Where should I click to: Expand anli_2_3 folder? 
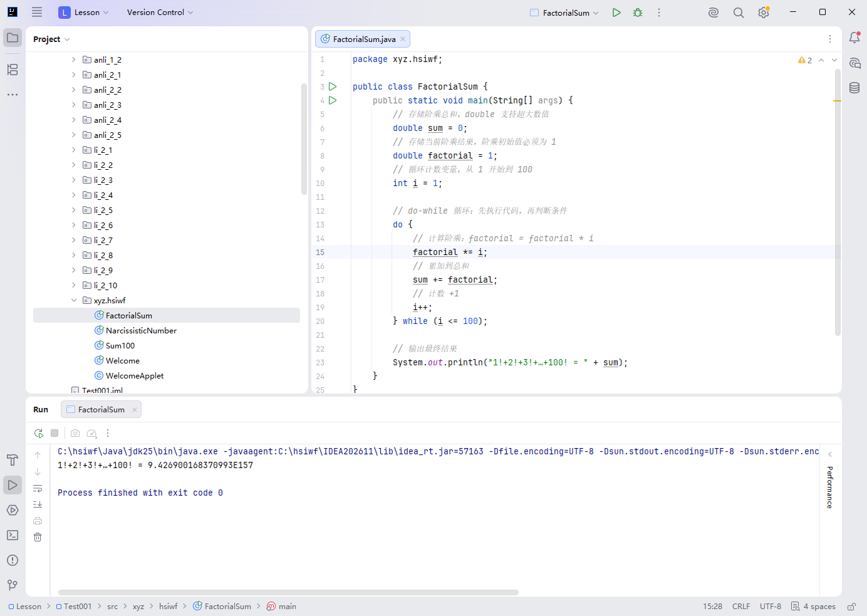pos(73,105)
